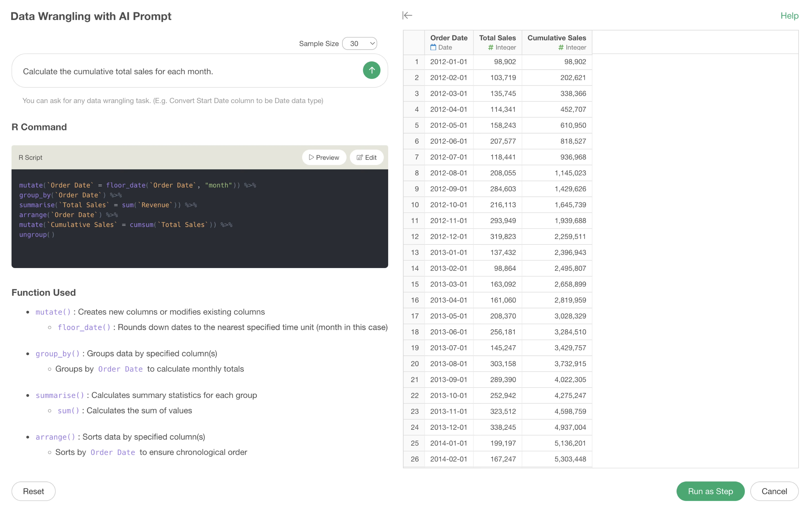Image resolution: width=812 pixels, height=507 pixels.
Task: Click cell 2012-01-01 in Order Date
Action: pyautogui.click(x=449, y=62)
